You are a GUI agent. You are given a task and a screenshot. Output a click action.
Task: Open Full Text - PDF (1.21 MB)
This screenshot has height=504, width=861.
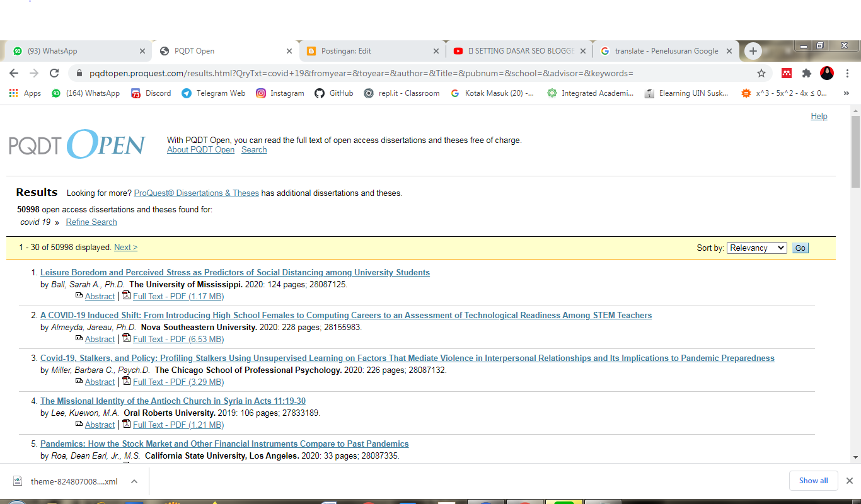178,425
